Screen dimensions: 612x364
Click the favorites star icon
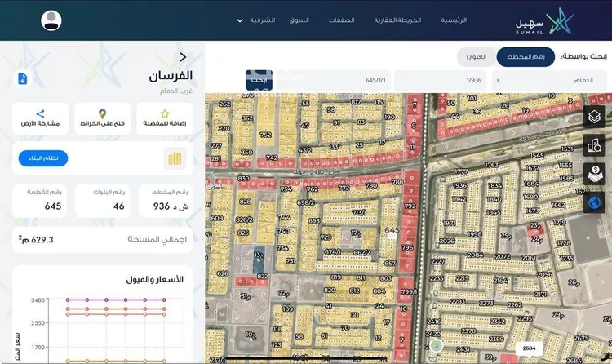pos(165,113)
